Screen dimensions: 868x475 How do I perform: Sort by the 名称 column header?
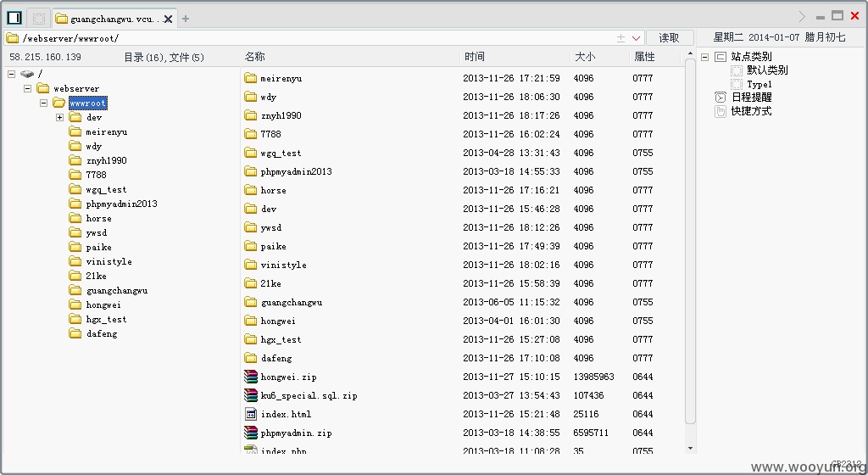tap(254, 57)
